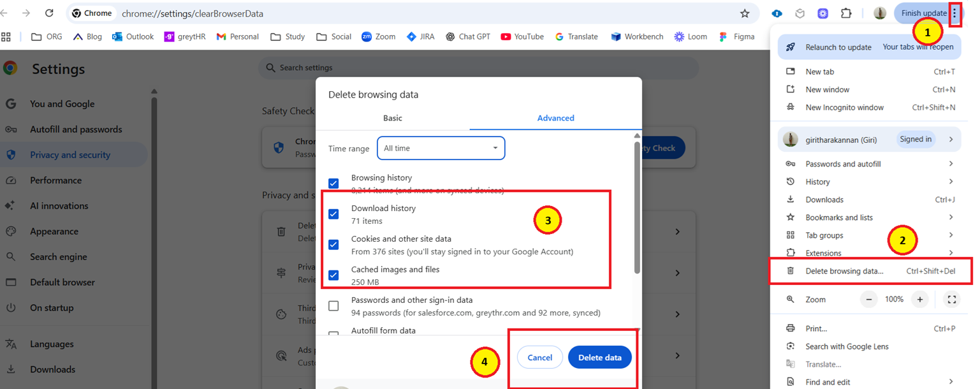Switch to the Basic tab
The width and height of the screenshot is (980, 389).
click(393, 118)
